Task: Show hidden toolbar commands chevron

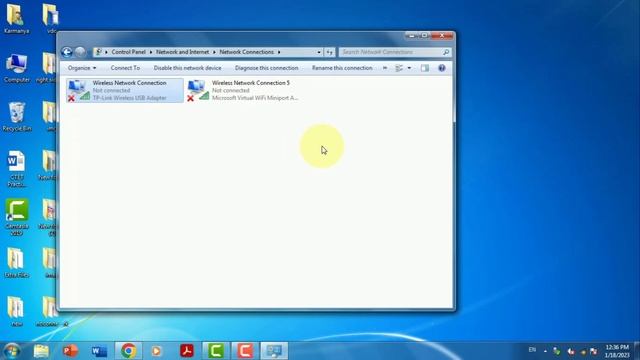Action: [385, 68]
